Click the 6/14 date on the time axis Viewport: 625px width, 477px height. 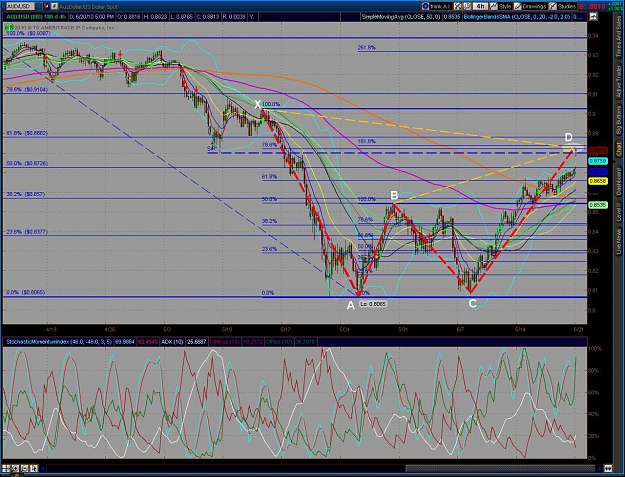tap(520, 330)
